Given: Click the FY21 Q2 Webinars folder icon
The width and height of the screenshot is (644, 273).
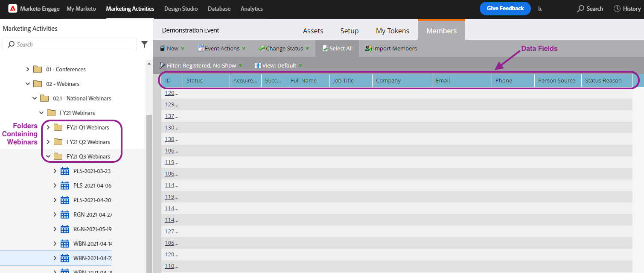Looking at the screenshot, I should (x=58, y=142).
